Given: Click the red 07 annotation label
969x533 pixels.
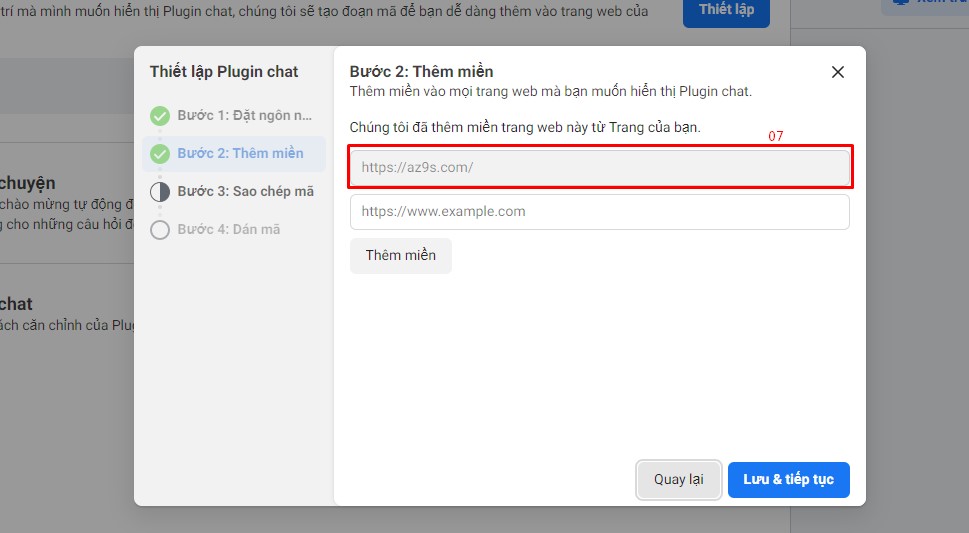Looking at the screenshot, I should click(x=775, y=136).
